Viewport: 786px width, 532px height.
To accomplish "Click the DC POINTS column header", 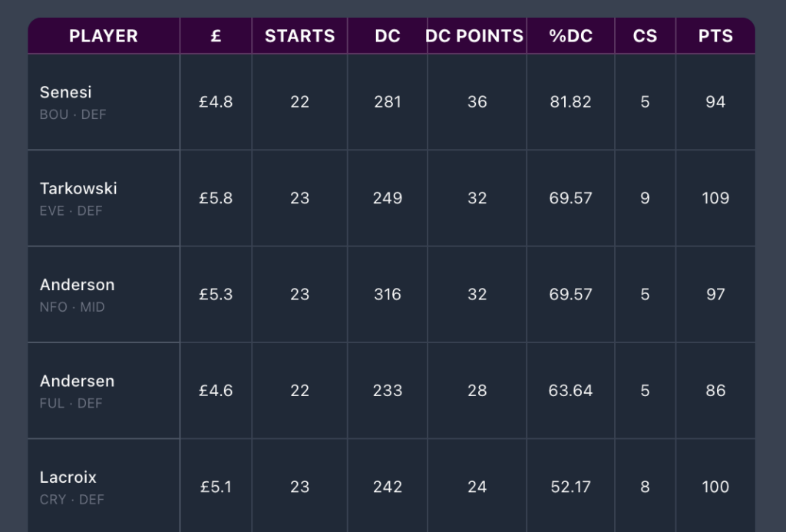I will 474,36.
